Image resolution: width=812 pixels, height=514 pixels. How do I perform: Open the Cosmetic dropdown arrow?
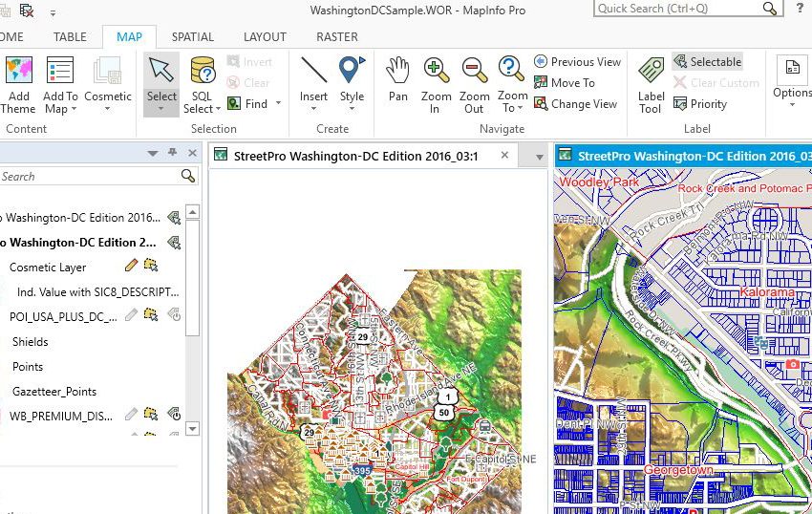pyautogui.click(x=107, y=109)
